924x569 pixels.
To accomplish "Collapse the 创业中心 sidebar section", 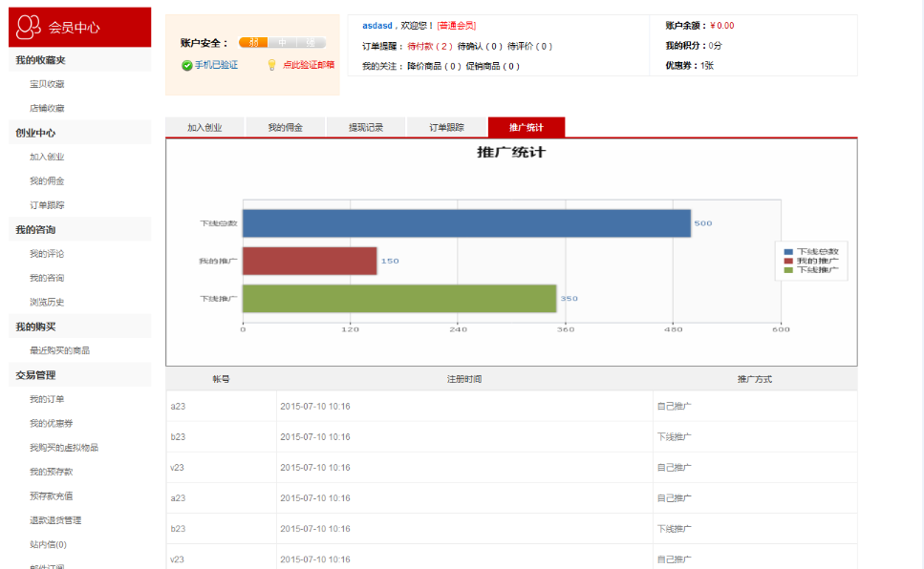I will pyautogui.click(x=35, y=133).
